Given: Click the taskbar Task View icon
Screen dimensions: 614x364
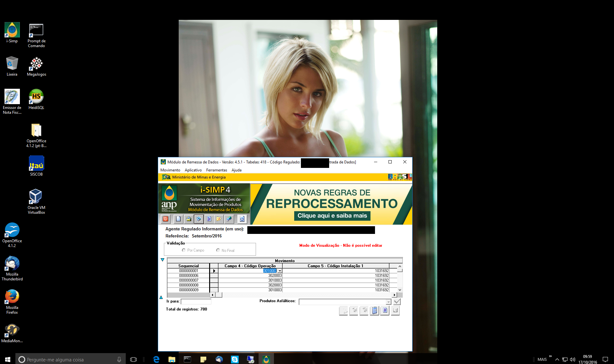Looking at the screenshot, I should [133, 360].
